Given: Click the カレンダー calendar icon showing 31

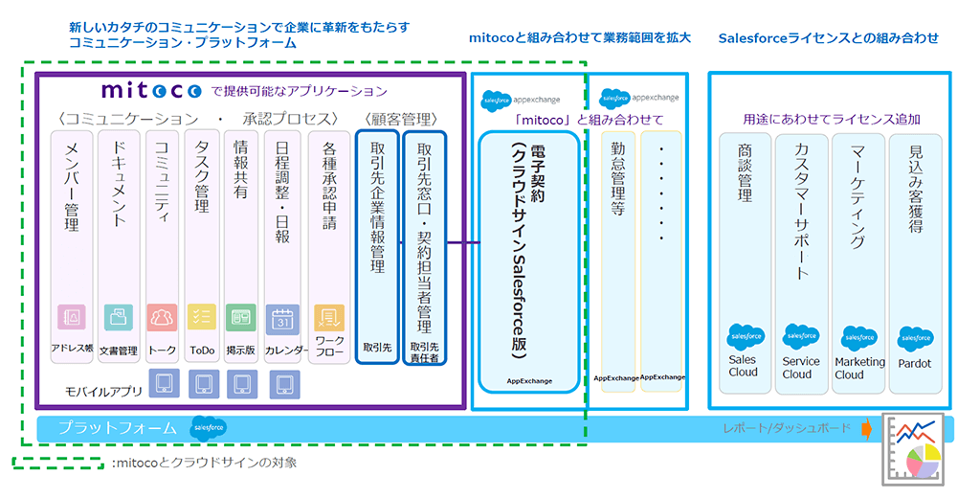Looking at the screenshot, I should click(282, 319).
